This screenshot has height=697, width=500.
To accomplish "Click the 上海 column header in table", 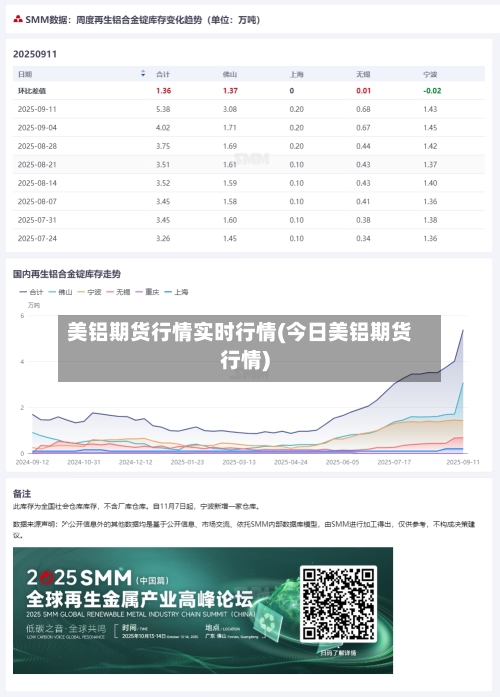I will pyautogui.click(x=296, y=74).
